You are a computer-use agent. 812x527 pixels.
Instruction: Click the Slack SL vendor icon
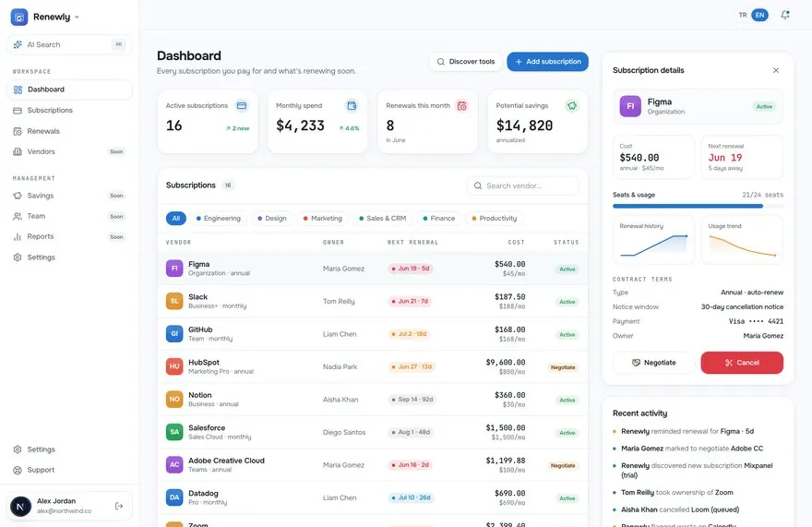(x=174, y=301)
